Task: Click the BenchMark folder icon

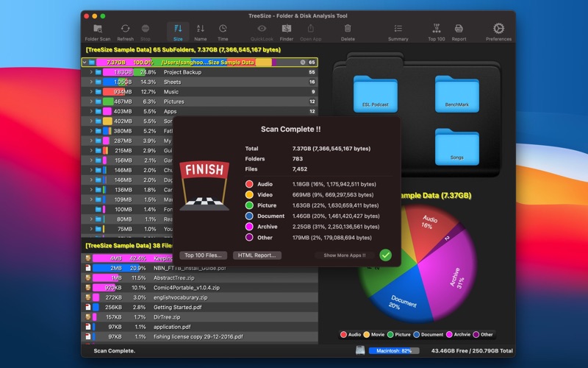Action: pos(456,94)
